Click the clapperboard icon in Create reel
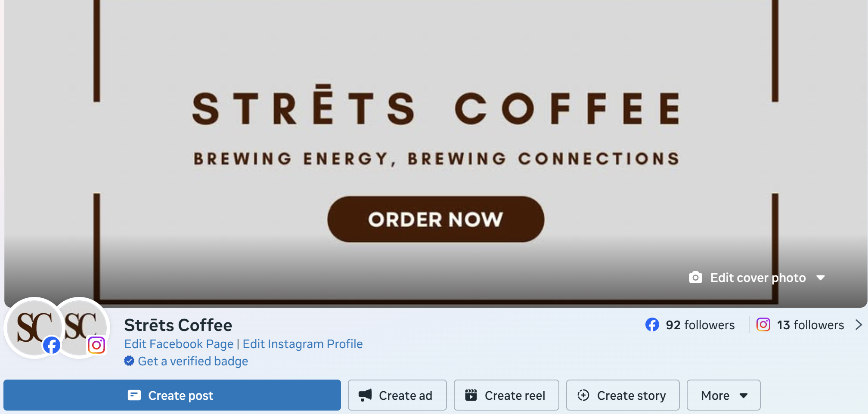 click(471, 395)
